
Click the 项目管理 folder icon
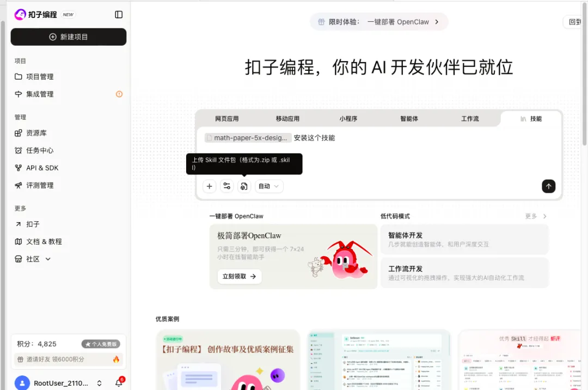click(19, 76)
